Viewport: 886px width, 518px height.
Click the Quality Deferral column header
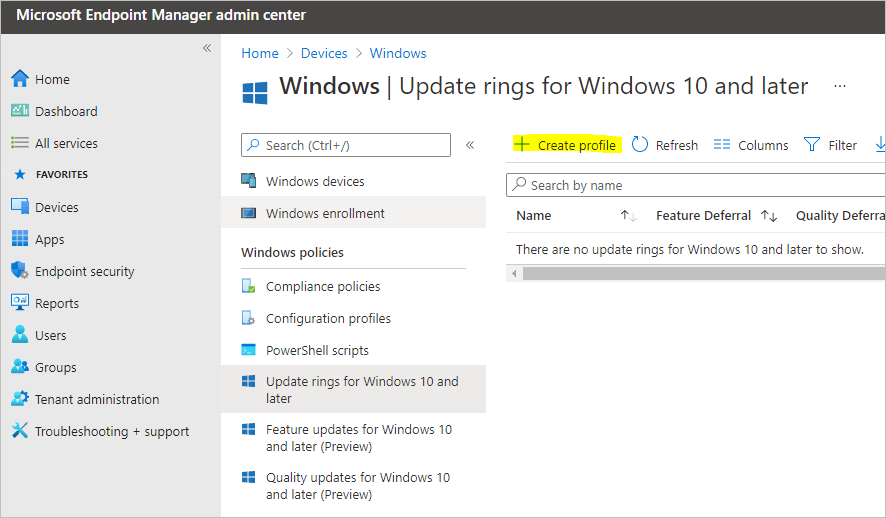click(x=840, y=215)
